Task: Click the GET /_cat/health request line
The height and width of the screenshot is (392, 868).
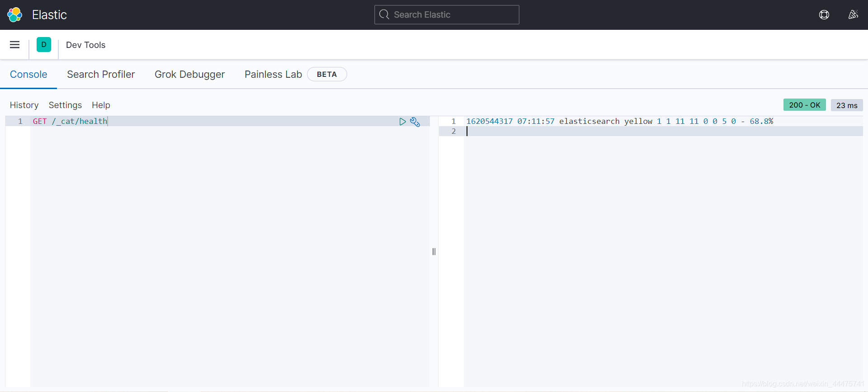Action: (x=70, y=121)
